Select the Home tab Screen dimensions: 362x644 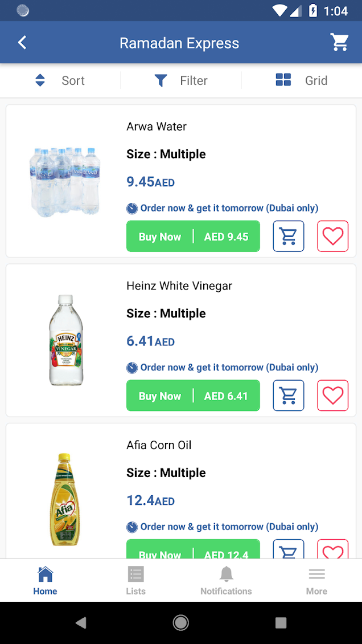pos(45,580)
